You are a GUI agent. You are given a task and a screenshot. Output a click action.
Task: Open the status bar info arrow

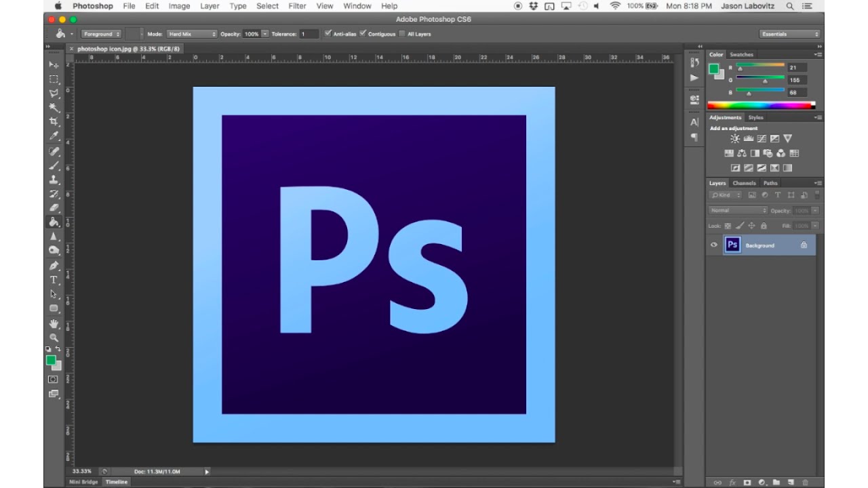(207, 471)
